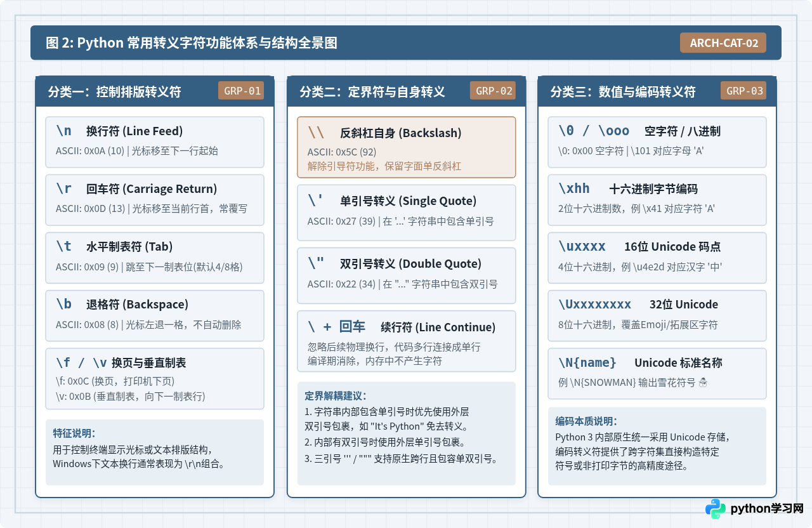Open the 续行符 (Line Continue) card

407,341
